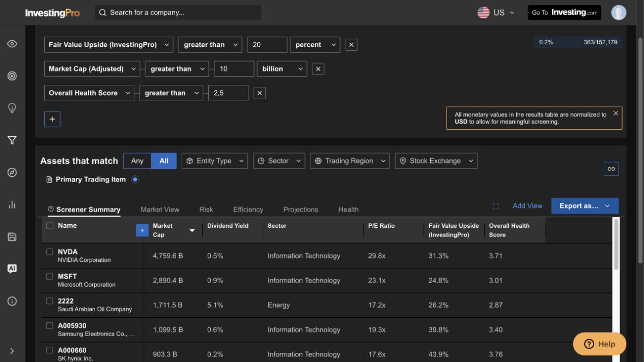The width and height of the screenshot is (644, 362).
Task: Add a column with blue plus button
Action: coord(142,230)
